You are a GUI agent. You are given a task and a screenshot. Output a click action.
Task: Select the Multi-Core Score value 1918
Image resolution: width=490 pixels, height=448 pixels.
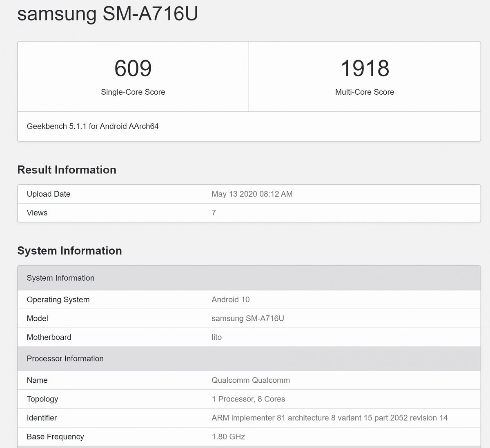(x=364, y=69)
